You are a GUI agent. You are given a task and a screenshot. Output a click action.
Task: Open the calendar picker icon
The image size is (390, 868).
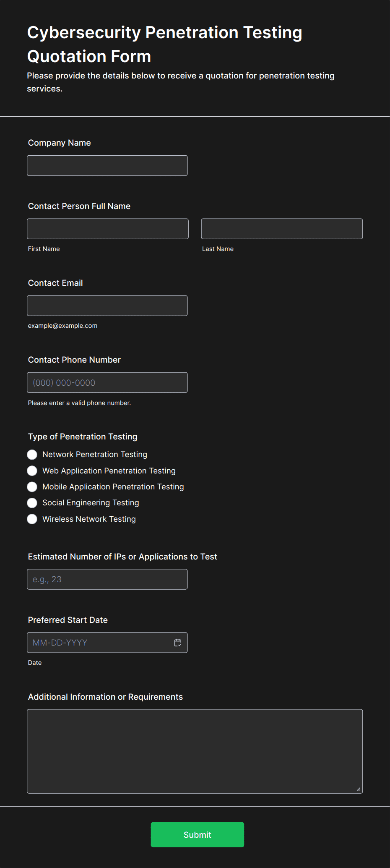pos(178,643)
